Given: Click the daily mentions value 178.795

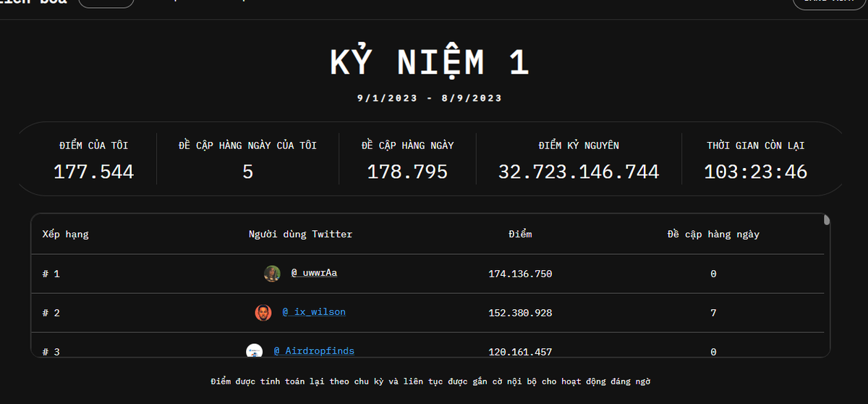Looking at the screenshot, I should (x=408, y=172).
